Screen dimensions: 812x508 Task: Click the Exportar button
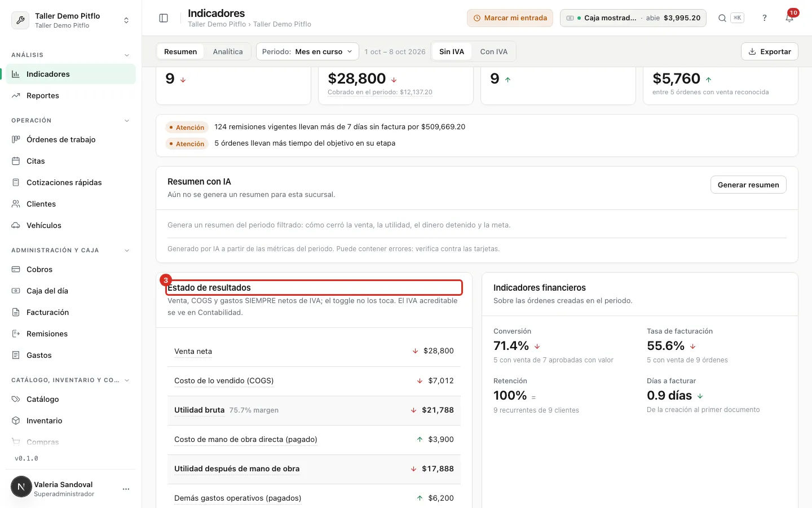click(770, 51)
